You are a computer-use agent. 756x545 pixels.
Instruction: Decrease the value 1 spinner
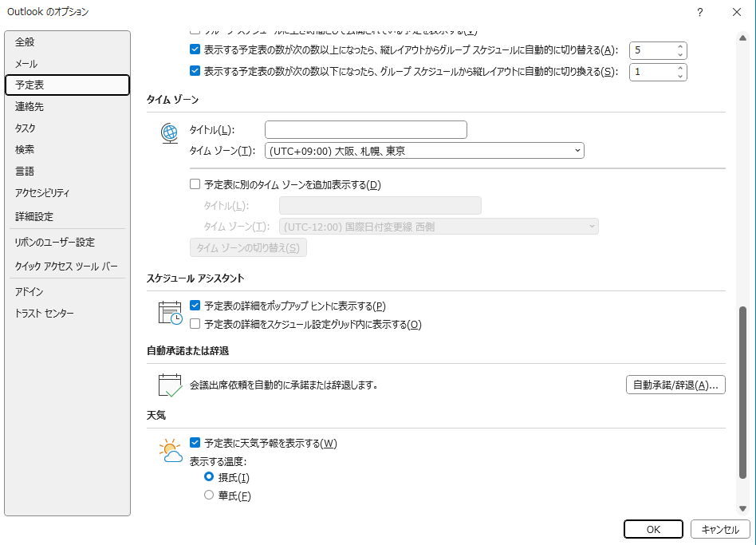click(x=679, y=76)
